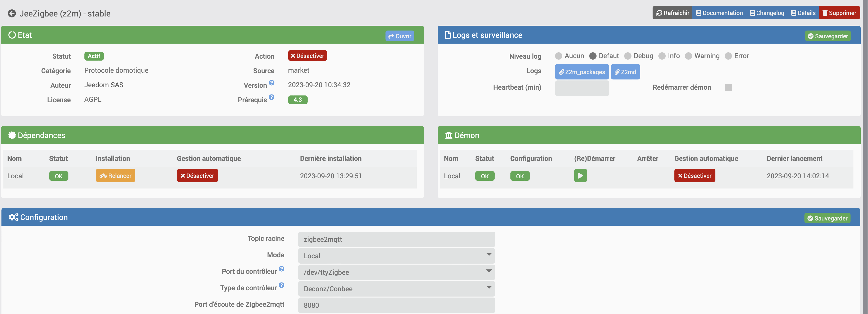Open the Z2md log
This screenshot has width=868, height=314.
pyautogui.click(x=625, y=72)
